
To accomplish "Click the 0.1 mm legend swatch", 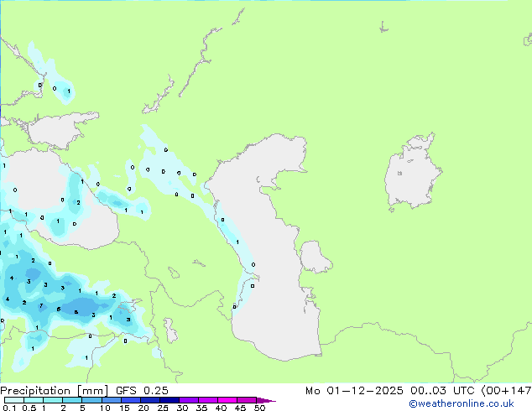I will coord(14,400).
